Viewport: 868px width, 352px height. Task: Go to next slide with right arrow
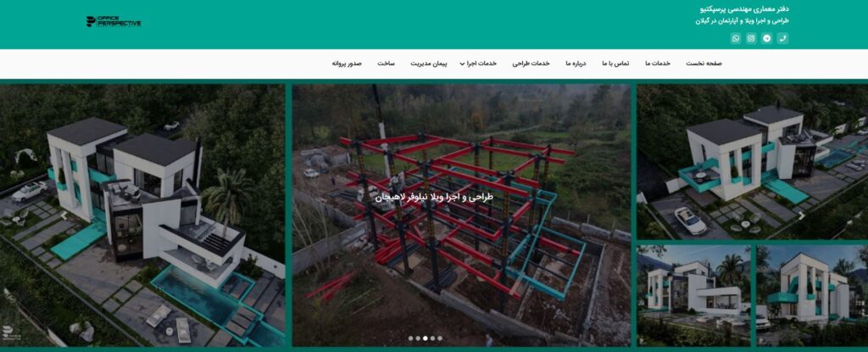pos(801,215)
